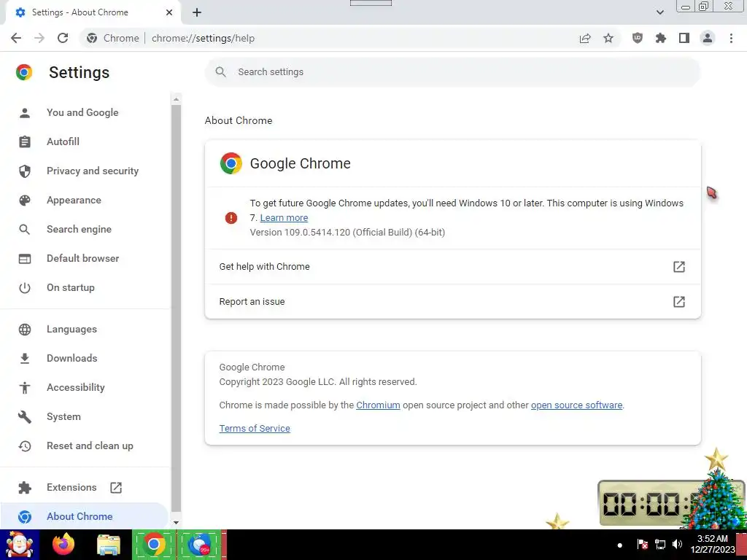
Task: Open the open source software link
Action: coord(576,405)
